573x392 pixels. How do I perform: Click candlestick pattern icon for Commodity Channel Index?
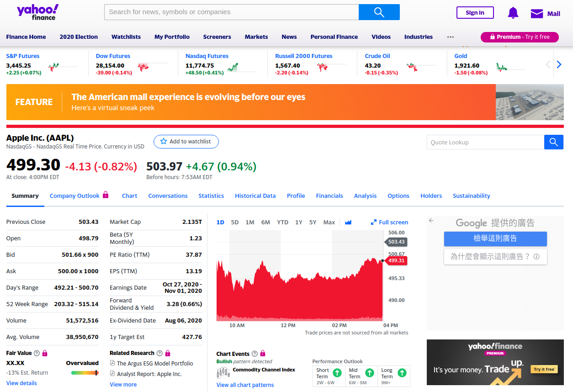pyautogui.click(x=223, y=372)
